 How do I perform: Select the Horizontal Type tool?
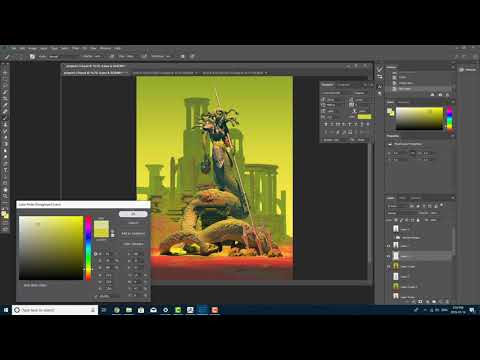click(x=5, y=170)
